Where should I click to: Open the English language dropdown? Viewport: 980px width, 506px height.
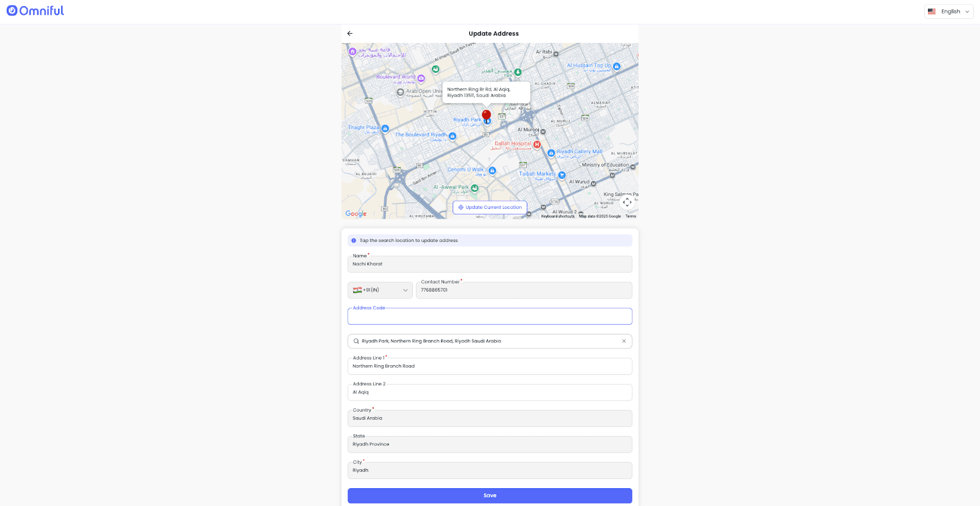948,12
